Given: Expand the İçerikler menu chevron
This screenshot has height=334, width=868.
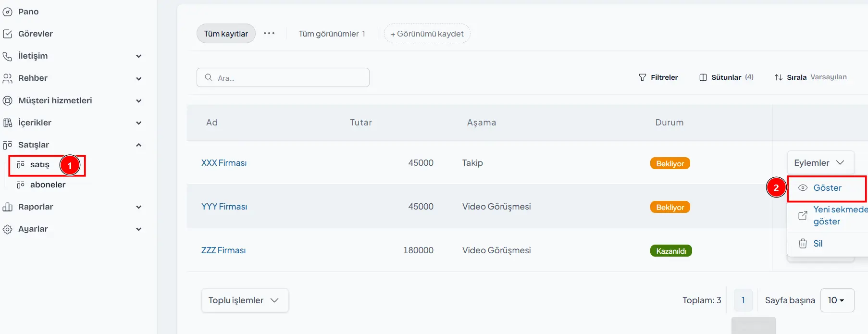Looking at the screenshot, I should (x=139, y=123).
